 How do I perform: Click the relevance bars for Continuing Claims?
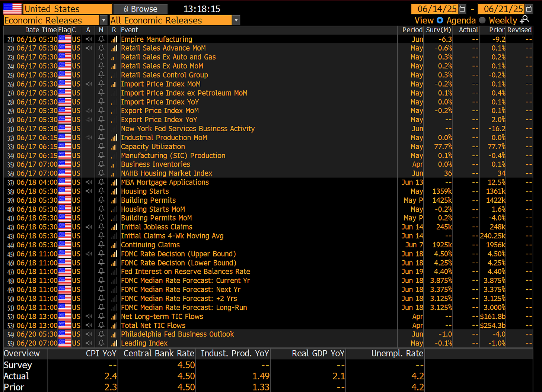[114, 245]
